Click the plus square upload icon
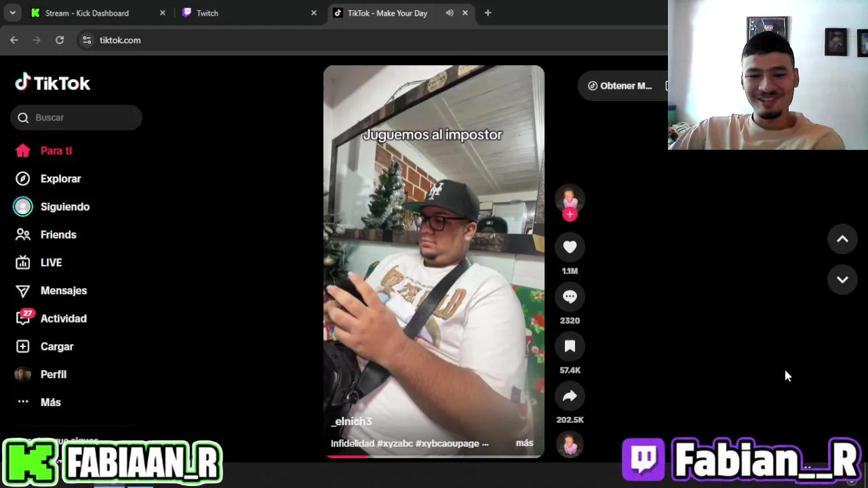This screenshot has width=868, height=488. pos(23,346)
